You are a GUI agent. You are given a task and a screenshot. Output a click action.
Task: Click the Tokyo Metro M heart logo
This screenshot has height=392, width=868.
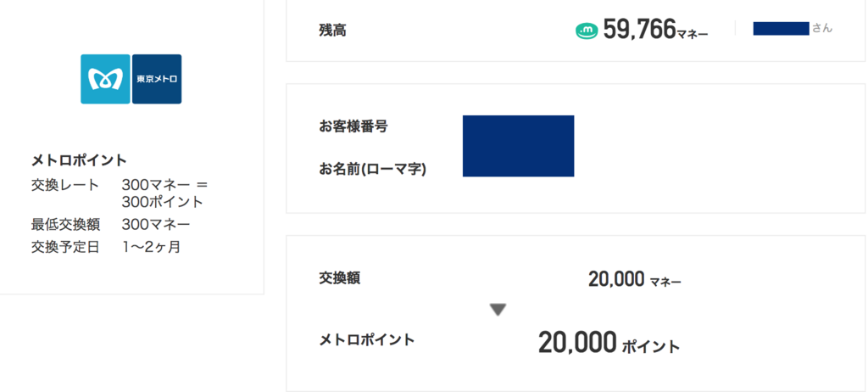(x=105, y=79)
